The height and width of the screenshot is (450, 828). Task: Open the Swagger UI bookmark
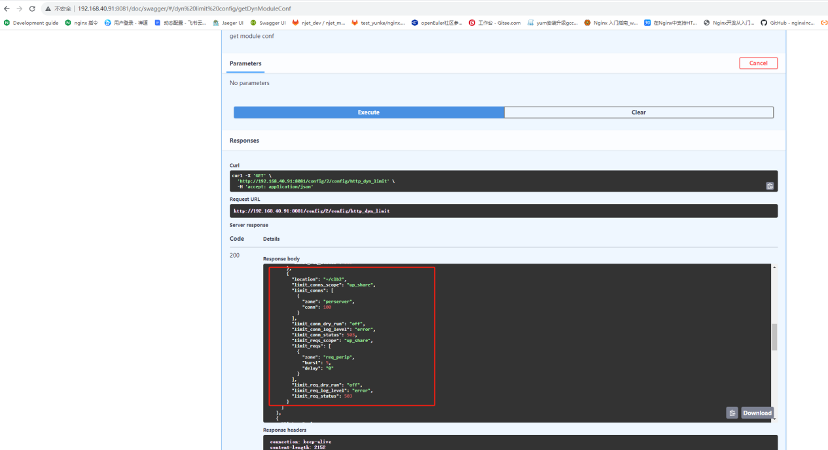click(x=268, y=23)
